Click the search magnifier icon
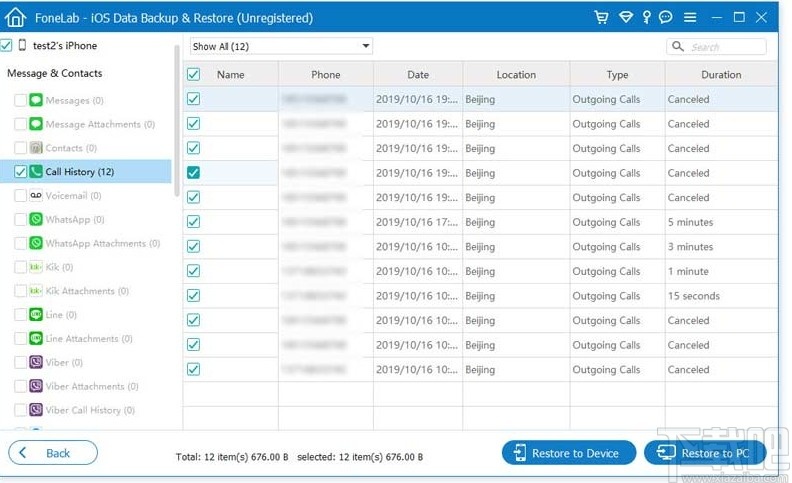The height and width of the screenshot is (483, 792). (678, 46)
